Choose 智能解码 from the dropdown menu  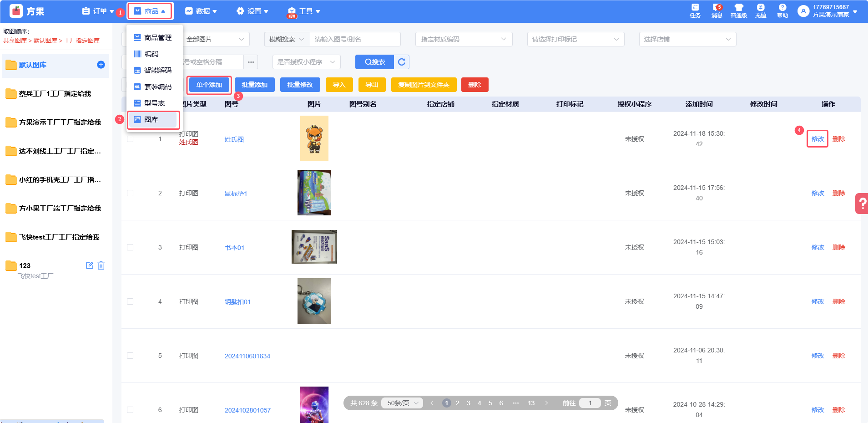coord(154,70)
